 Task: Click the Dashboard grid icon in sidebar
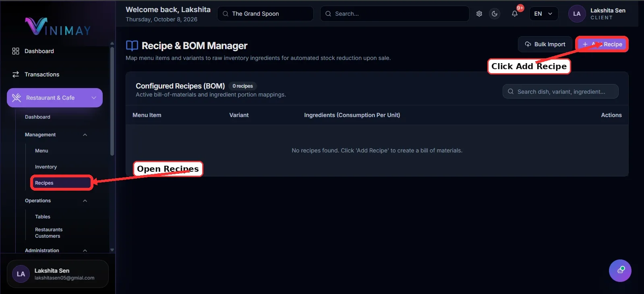coord(16,51)
